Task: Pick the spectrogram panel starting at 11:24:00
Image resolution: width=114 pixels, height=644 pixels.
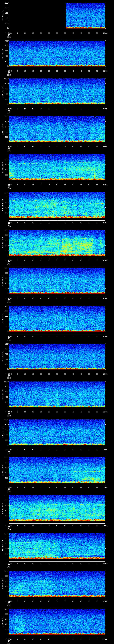Action: pos(57,584)
